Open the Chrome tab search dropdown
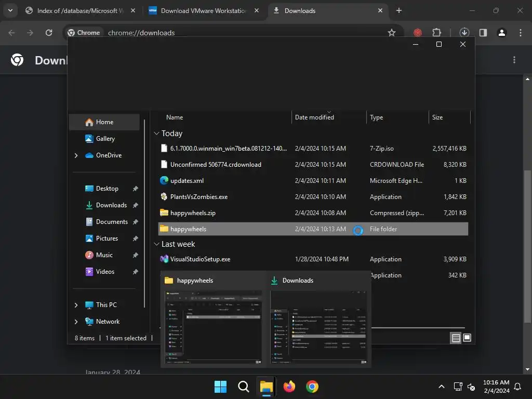The image size is (532, 399). point(10,10)
